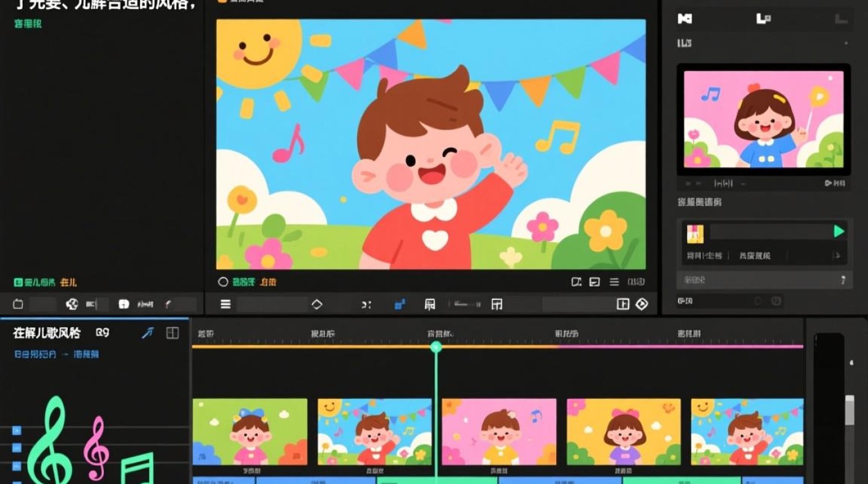This screenshot has height=484, width=868.
Task: Click the white rounded plus icon in left toolbar
Action: click(x=123, y=304)
